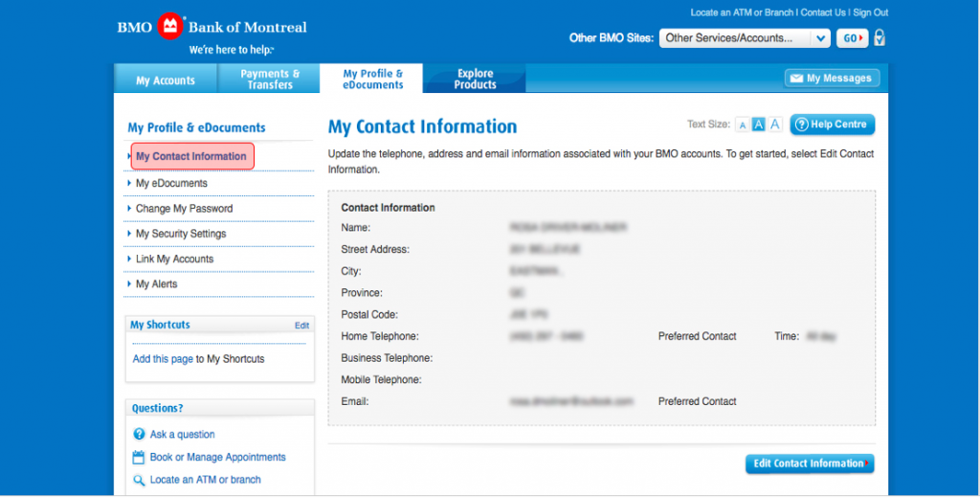Set text size to medium A
980x498 pixels.
pos(758,124)
